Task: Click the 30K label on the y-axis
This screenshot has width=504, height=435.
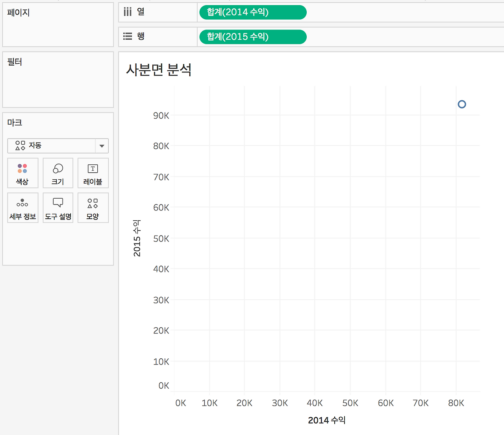Action: pos(161,300)
